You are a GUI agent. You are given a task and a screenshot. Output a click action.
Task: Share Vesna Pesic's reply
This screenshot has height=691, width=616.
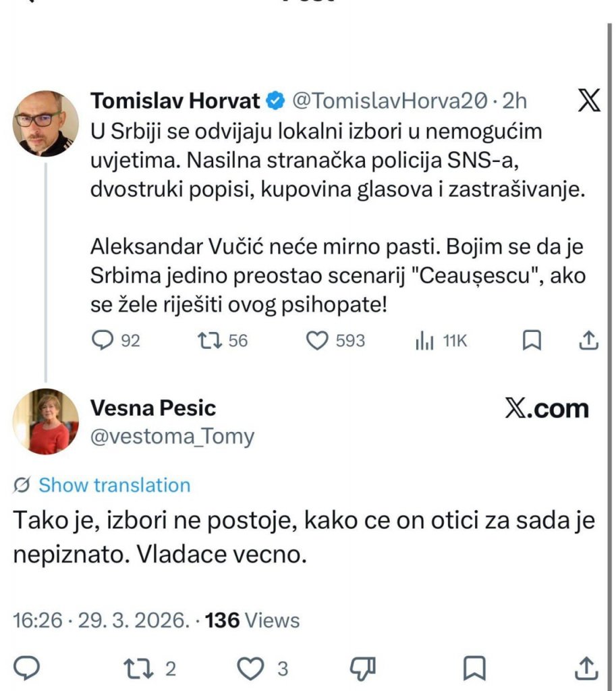[586, 668]
